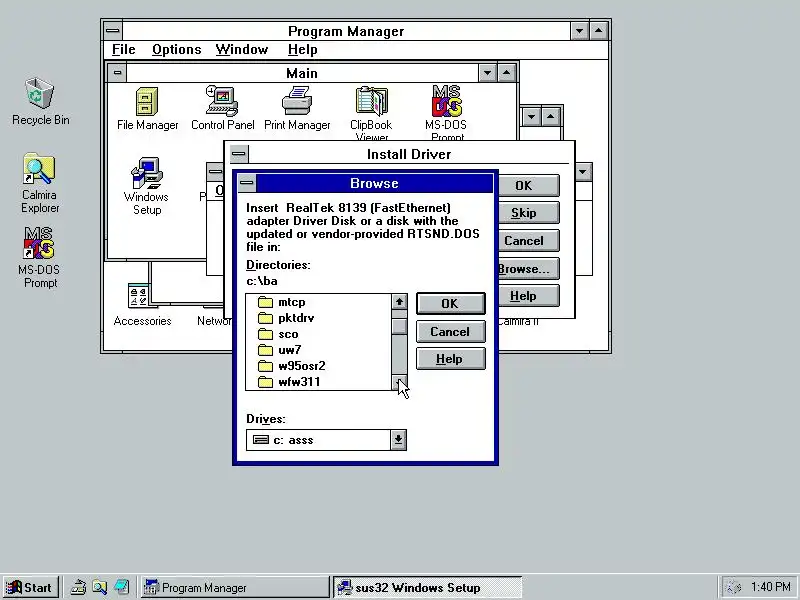The image size is (800, 600).
Task: Open Calmira Explorer desktop icon
Action: [39, 169]
